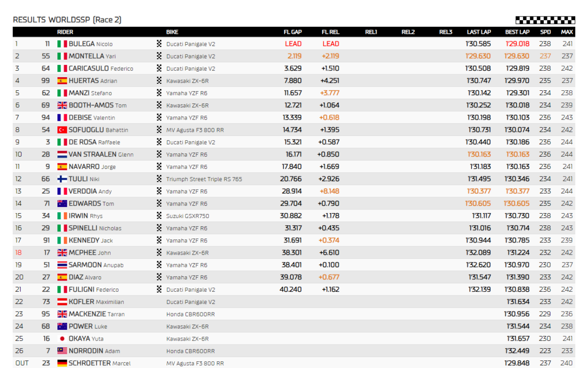
Task: Sort by the BEST LAP column header
Action: 517,32
